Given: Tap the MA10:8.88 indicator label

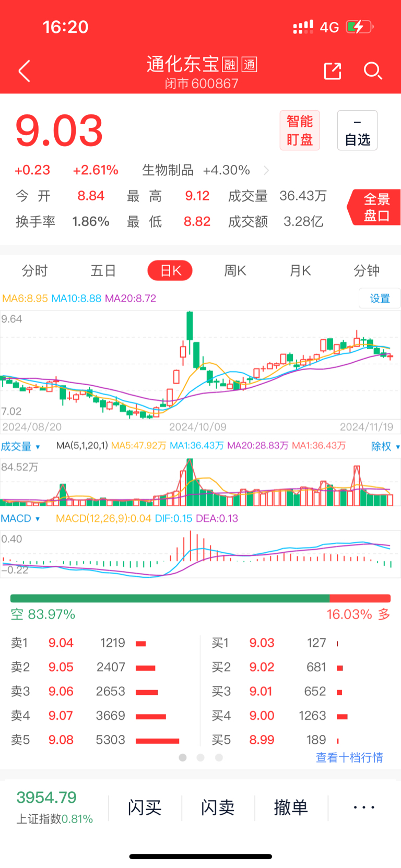Looking at the screenshot, I should pos(76,299).
